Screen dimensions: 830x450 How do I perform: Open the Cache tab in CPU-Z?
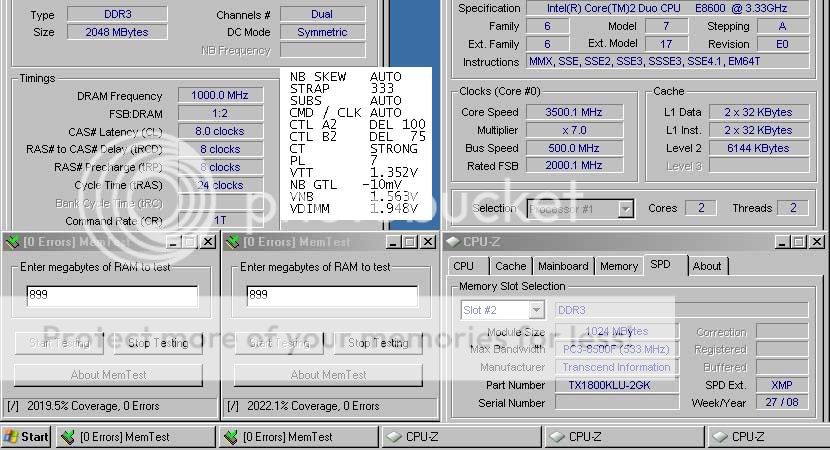click(x=511, y=266)
